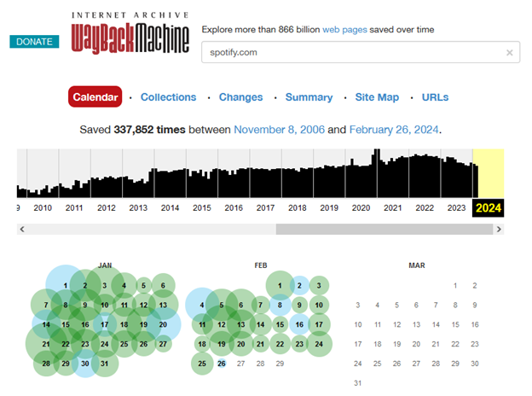Focus the URL search input field

click(x=361, y=52)
